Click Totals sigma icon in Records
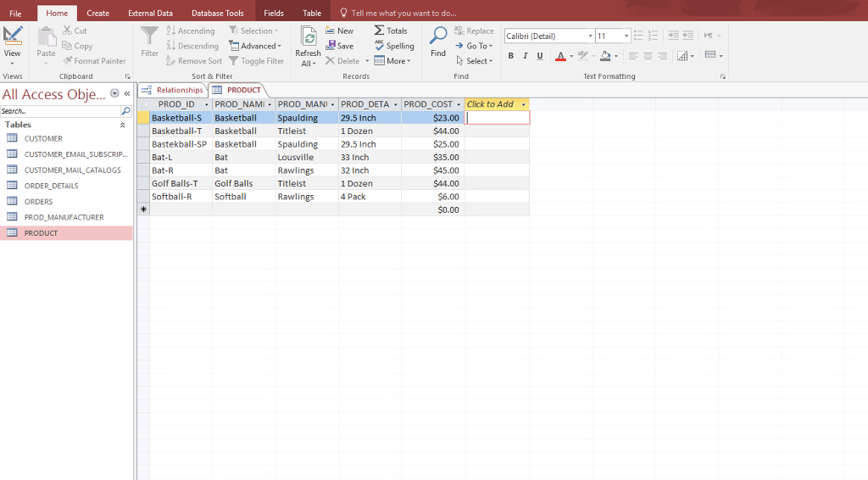Viewport: 868px width, 480px height. click(x=380, y=31)
